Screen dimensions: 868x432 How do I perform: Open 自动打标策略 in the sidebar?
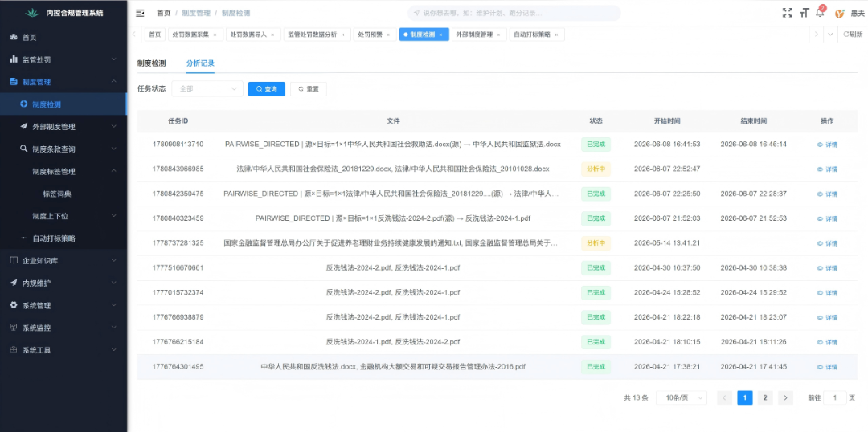click(63, 238)
